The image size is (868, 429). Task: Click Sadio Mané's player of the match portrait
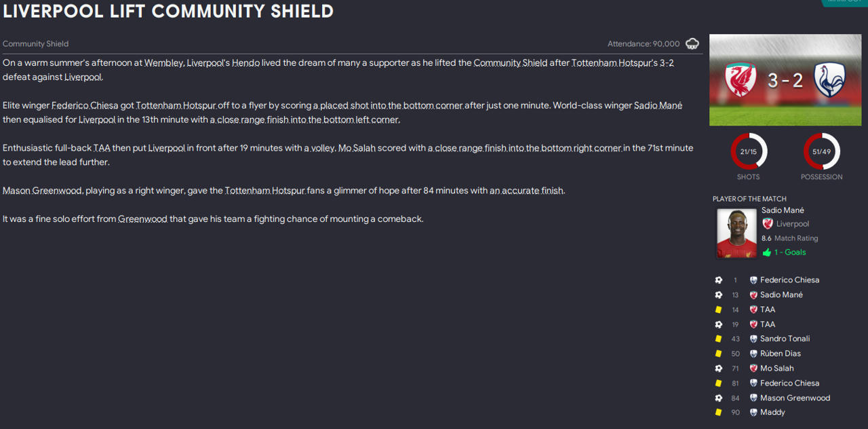point(736,233)
